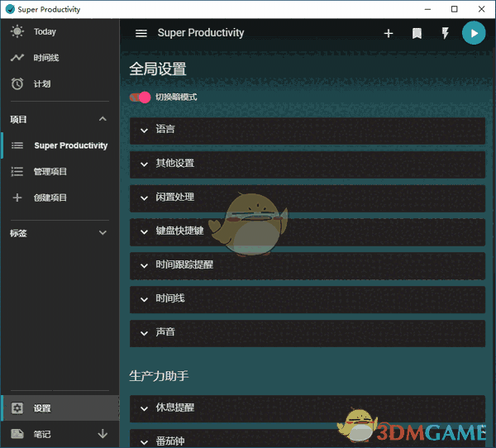The width and height of the screenshot is (496, 448).
Task: Open 管理项目 in the sidebar
Action: click(60, 171)
